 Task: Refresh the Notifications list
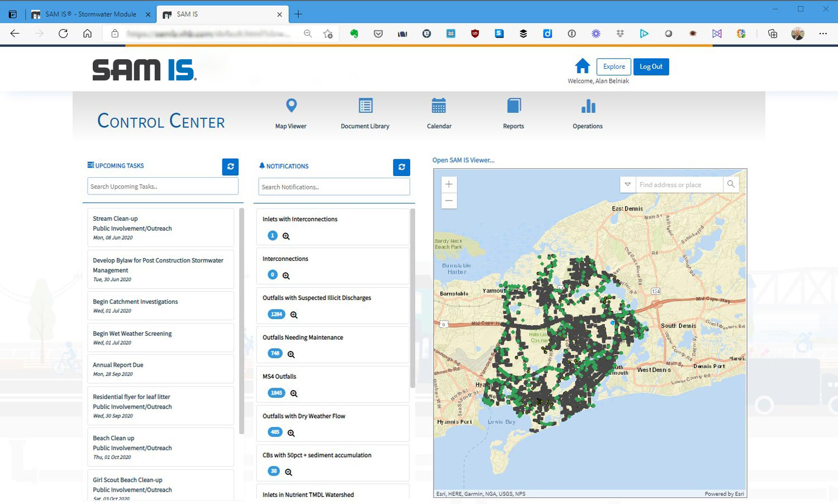tap(402, 167)
